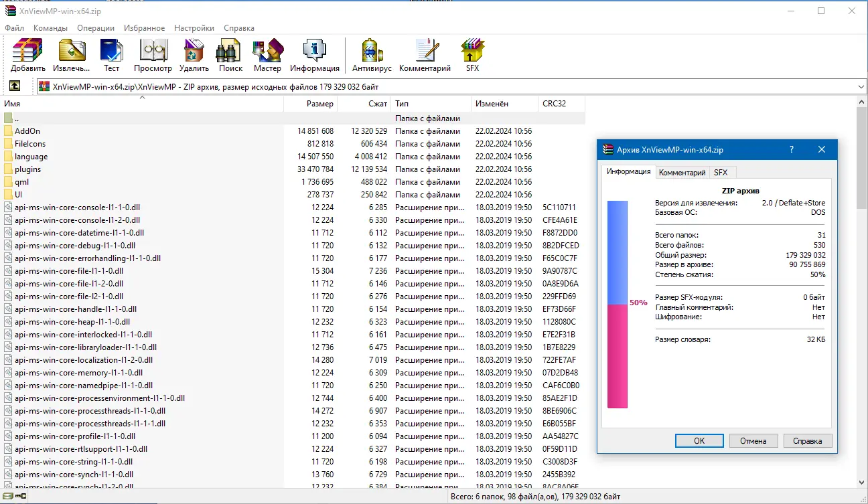Open the SFX toolbar icon
This screenshot has height=504, width=868.
tap(472, 56)
